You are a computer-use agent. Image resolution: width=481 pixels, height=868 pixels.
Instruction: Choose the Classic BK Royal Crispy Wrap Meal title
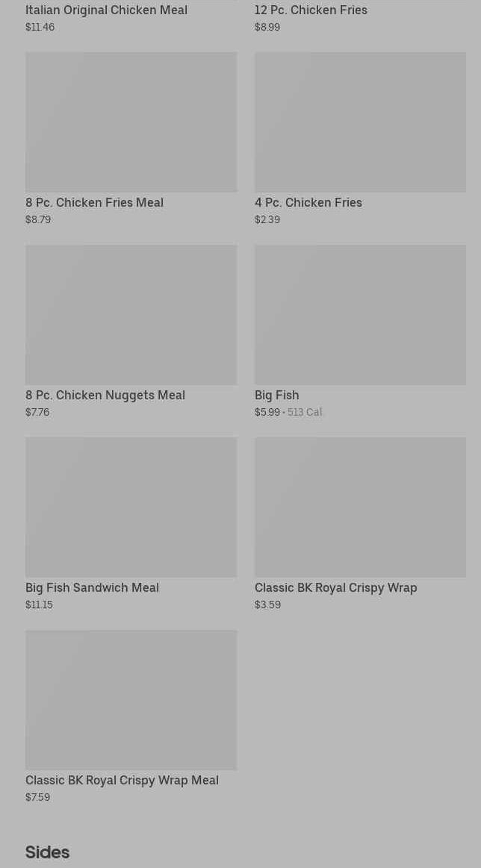click(122, 781)
